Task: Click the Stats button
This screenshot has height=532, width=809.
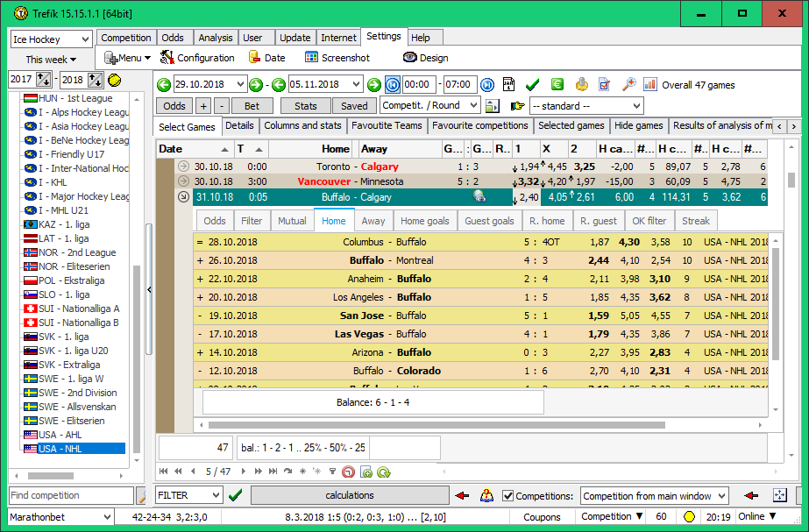Action: [x=305, y=106]
